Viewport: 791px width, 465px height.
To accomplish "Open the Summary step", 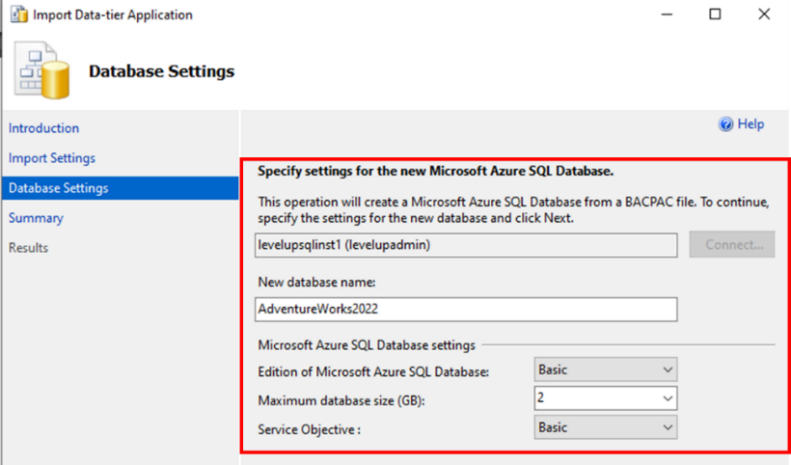I will click(x=36, y=218).
